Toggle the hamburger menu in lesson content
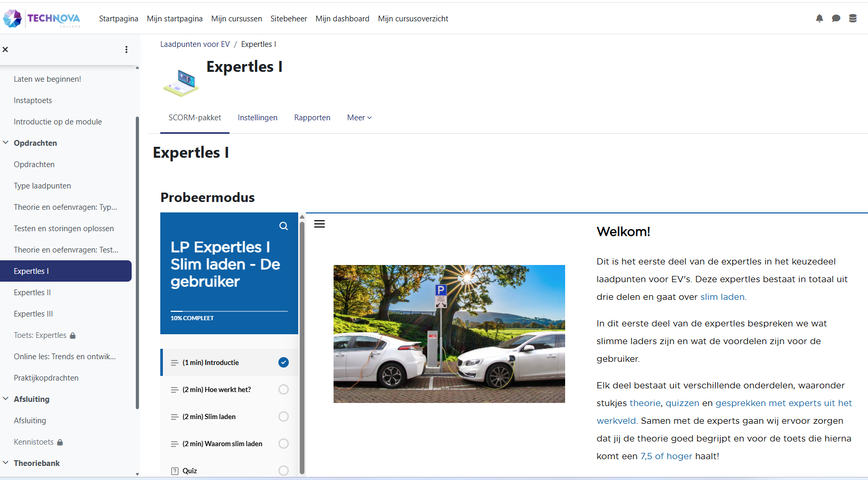The height and width of the screenshot is (480, 868). [x=320, y=224]
